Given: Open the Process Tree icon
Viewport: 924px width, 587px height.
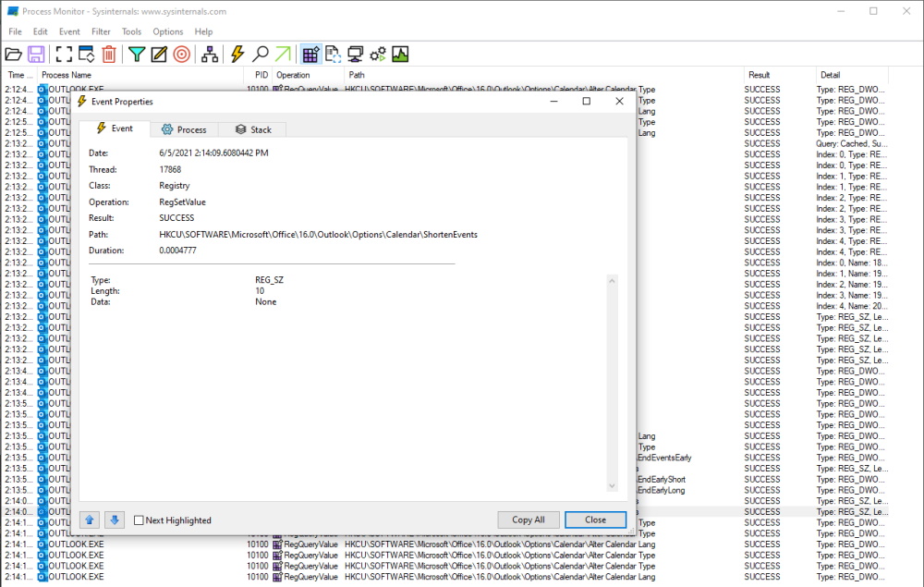Looking at the screenshot, I should click(x=210, y=55).
